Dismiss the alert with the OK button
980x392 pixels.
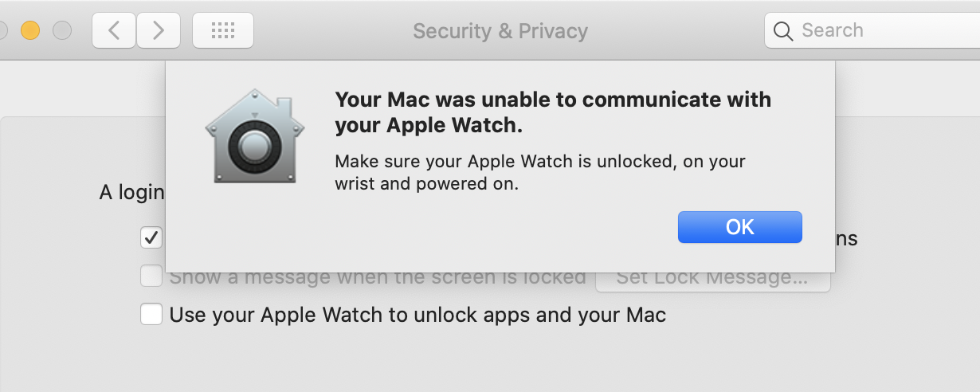739,227
